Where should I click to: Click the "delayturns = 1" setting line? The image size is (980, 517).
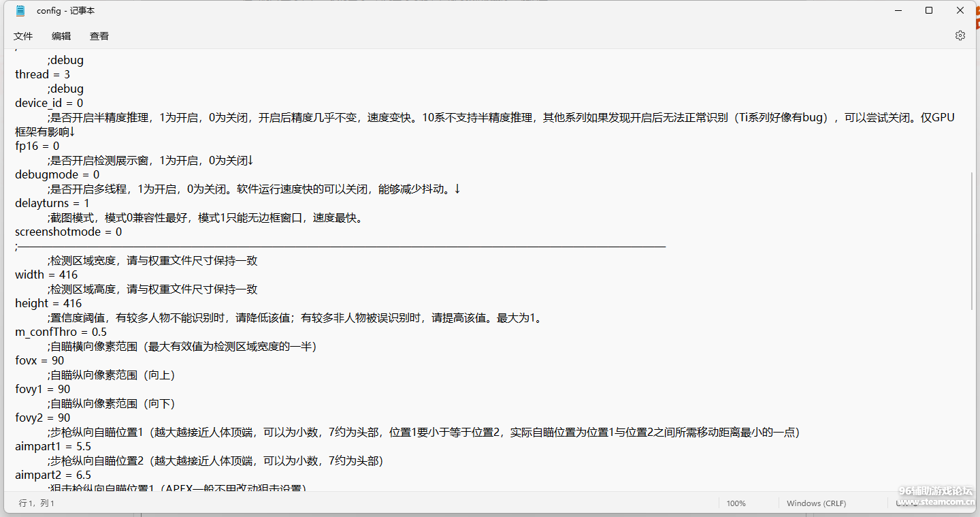coord(52,203)
